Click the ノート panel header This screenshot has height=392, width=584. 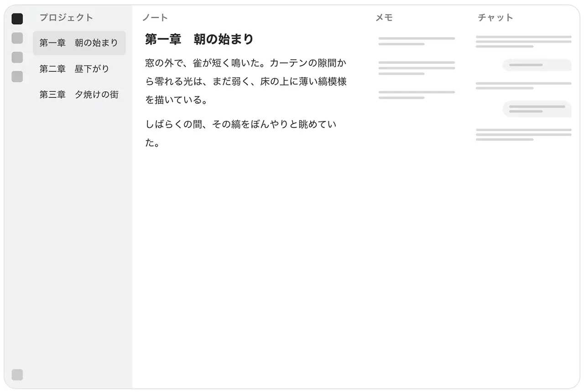pos(155,18)
